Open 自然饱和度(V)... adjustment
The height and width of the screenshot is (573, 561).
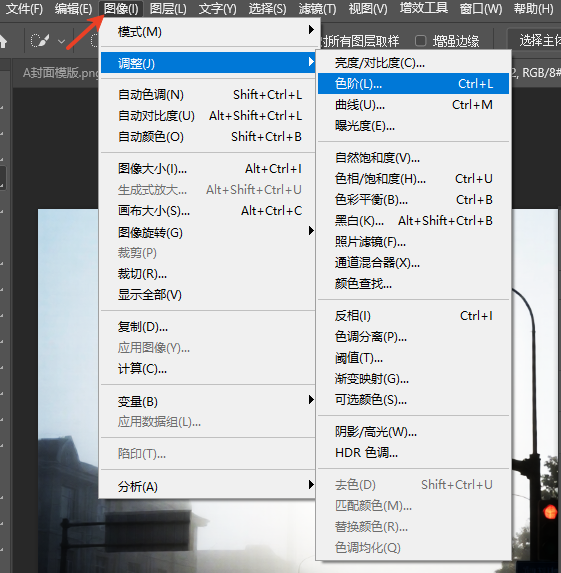pos(413,158)
